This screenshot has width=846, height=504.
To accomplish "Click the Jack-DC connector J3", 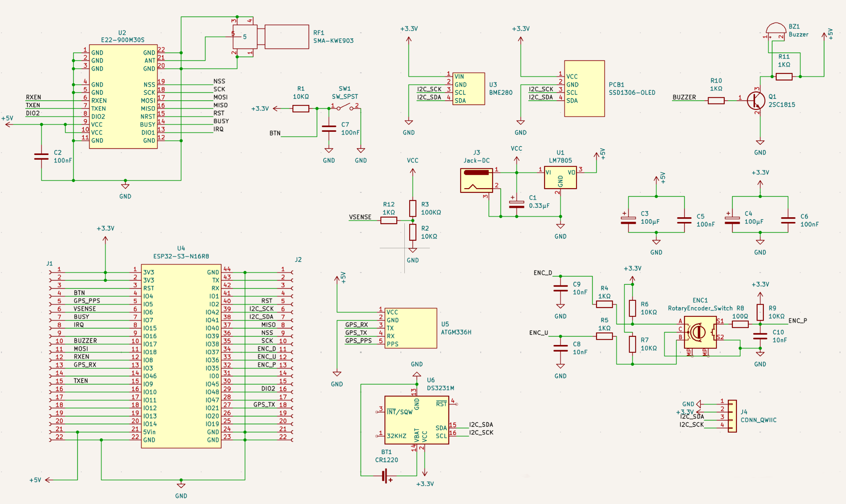I will coord(476,179).
